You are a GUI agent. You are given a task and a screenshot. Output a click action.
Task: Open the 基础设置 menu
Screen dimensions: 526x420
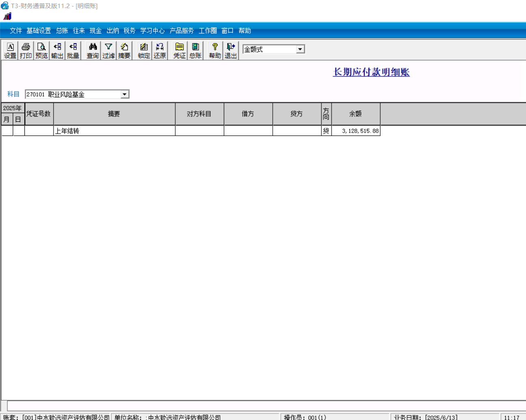(x=39, y=31)
